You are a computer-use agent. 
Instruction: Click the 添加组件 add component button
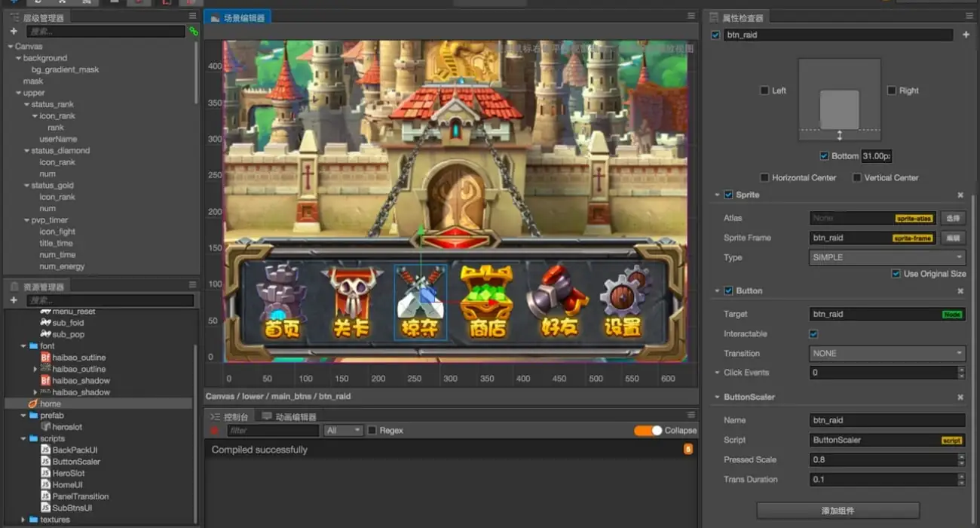[x=838, y=511]
